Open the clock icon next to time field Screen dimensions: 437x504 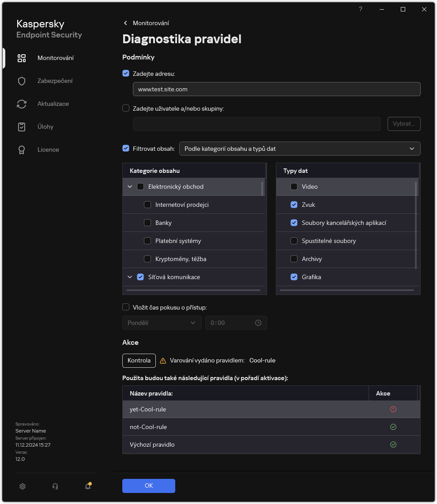point(259,322)
